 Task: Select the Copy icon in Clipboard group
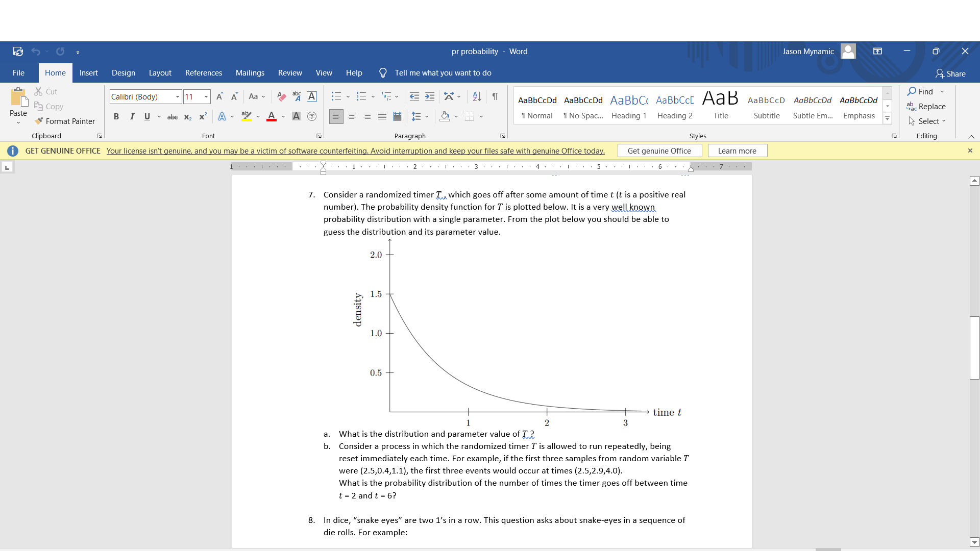(38, 106)
